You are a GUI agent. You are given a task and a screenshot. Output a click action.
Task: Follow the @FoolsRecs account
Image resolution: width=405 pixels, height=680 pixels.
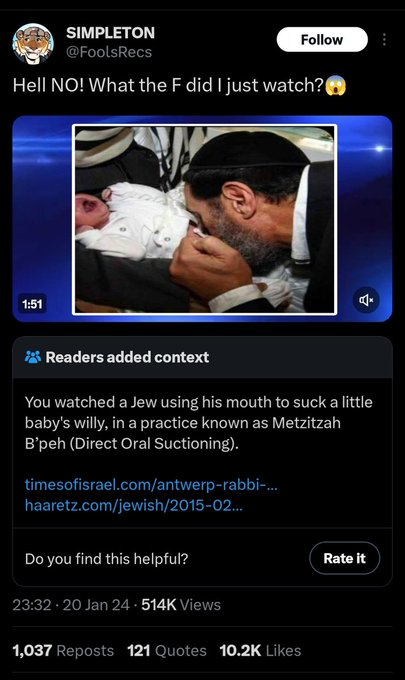coord(322,39)
